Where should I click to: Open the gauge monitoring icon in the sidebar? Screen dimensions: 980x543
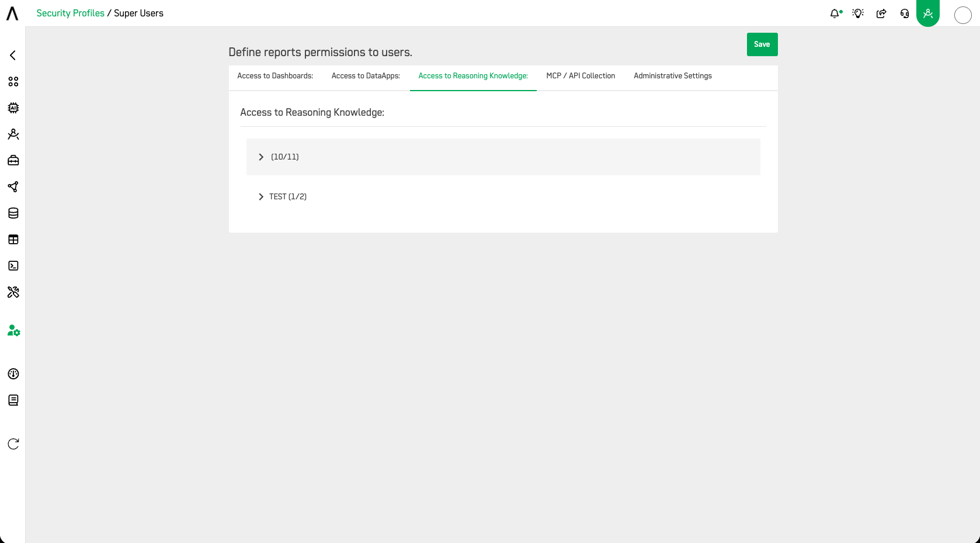[x=13, y=374]
